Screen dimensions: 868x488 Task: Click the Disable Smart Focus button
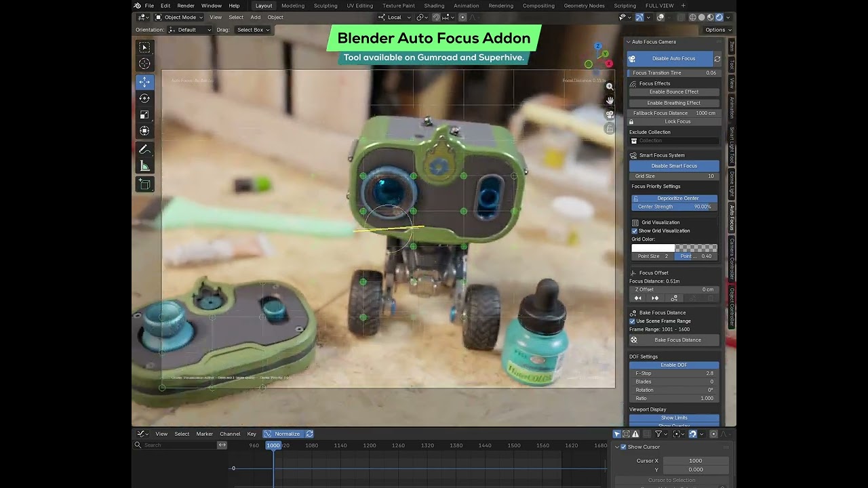(674, 166)
